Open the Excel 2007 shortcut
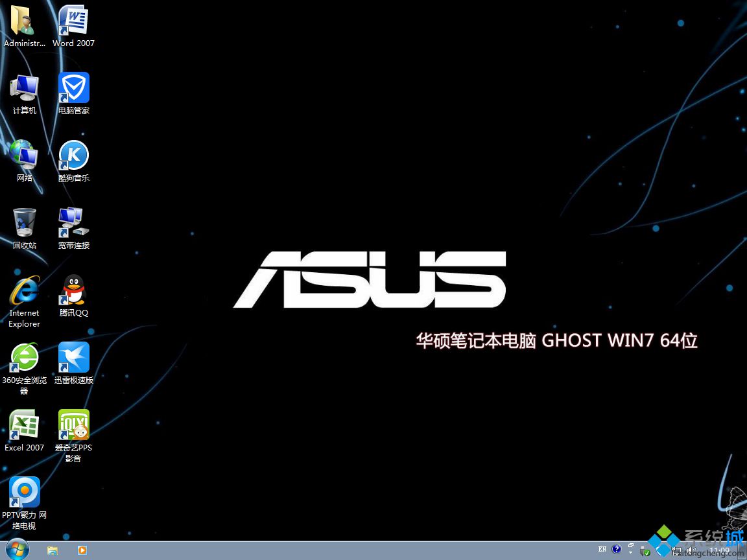747x560 pixels. click(x=24, y=430)
